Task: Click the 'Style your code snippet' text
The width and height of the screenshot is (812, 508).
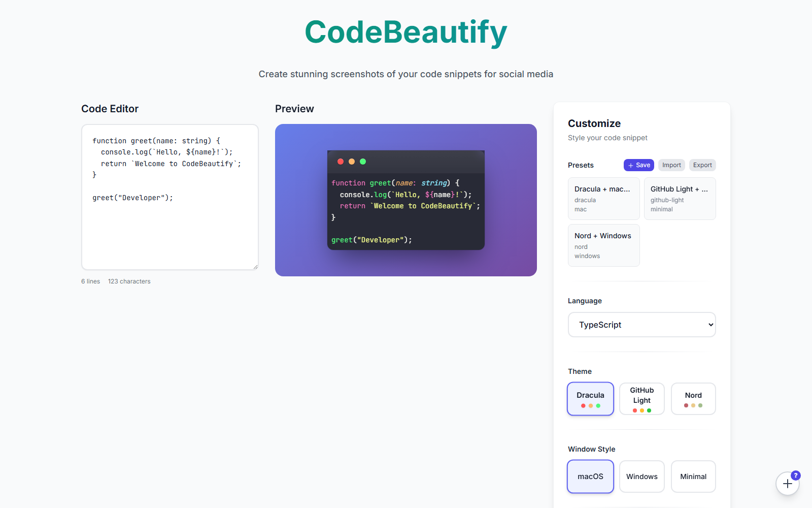Action: point(607,138)
